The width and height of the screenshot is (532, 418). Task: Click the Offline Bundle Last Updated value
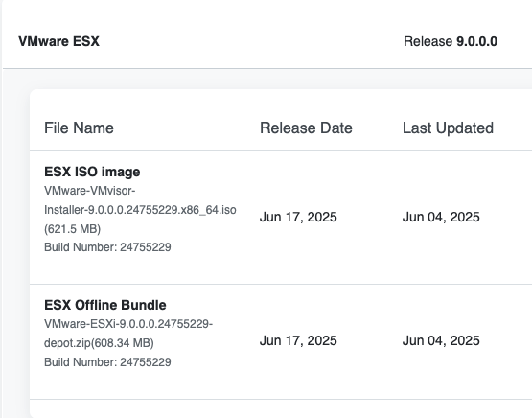441,340
